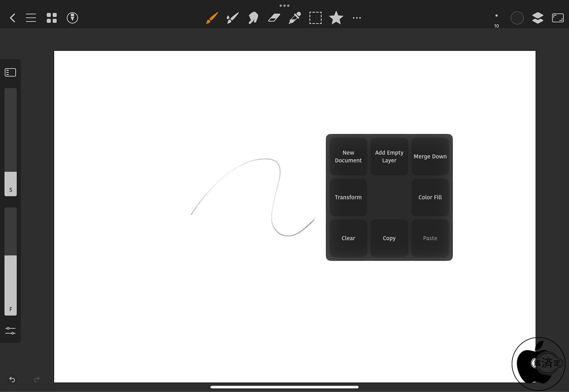
Task: Open the current color circle swatch
Action: click(517, 18)
